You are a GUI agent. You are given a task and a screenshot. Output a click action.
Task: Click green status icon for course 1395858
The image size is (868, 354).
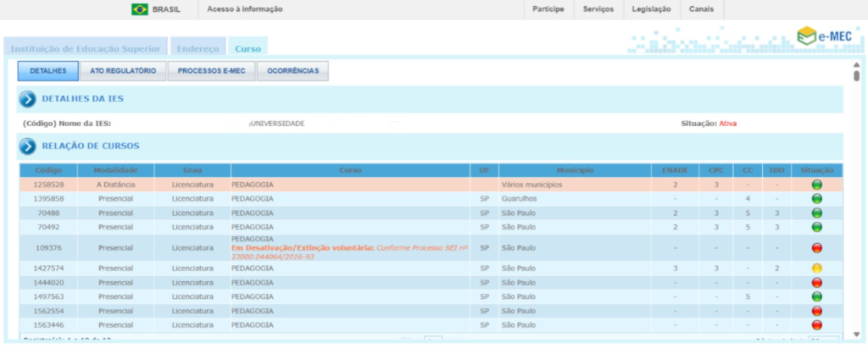tap(817, 199)
